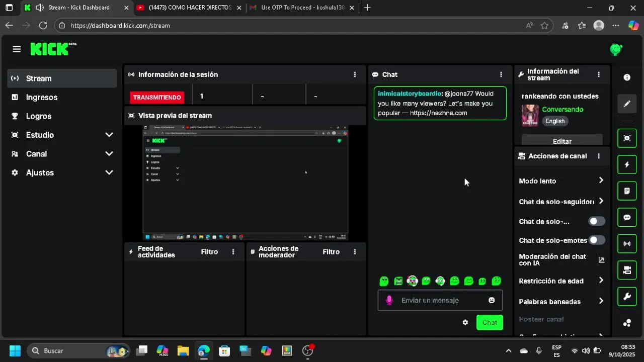Open Moderación del chat con IA external link
The width and height of the screenshot is (644, 362).
[x=601, y=260]
